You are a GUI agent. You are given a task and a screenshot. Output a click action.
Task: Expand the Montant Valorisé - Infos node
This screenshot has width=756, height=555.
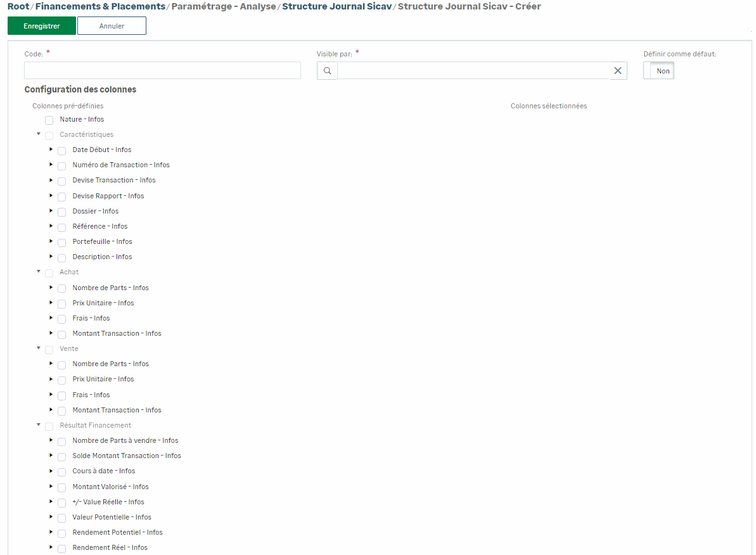[x=51, y=487]
